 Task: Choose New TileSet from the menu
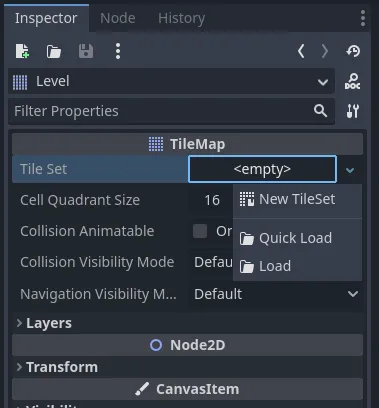297,199
